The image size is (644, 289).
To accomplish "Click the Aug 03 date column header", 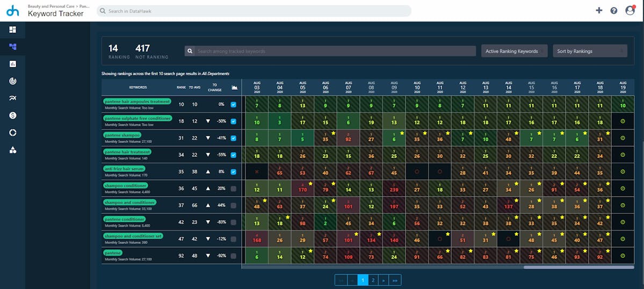I will tap(257, 88).
